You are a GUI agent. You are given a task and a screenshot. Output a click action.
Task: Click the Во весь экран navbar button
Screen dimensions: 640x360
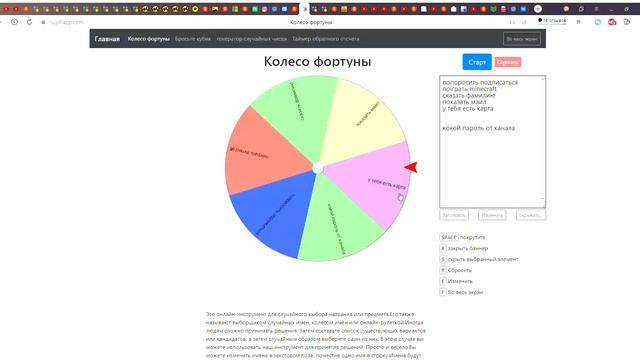click(522, 39)
